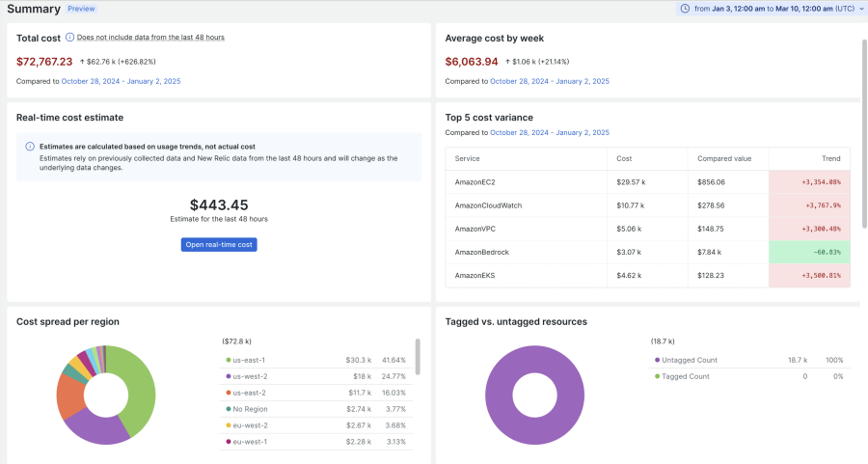Image resolution: width=868 pixels, height=464 pixels.
Task: Open comparison date link under Total cost
Action: [121, 81]
